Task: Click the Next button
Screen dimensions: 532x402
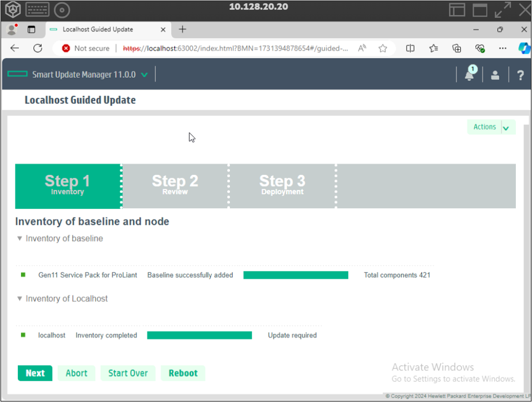Action: coord(34,373)
